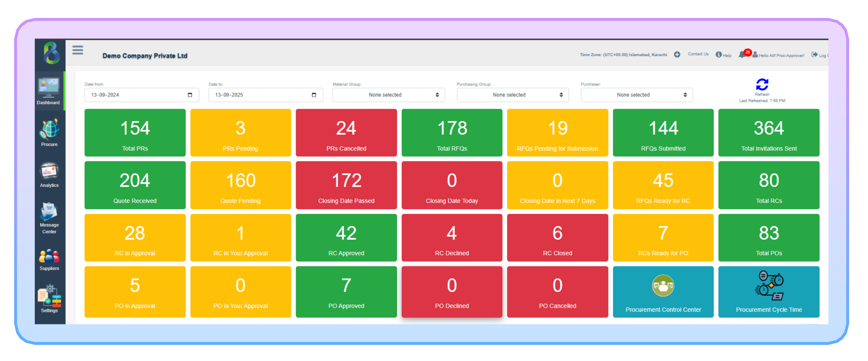Open the RC Approved tile

pyautogui.click(x=346, y=238)
